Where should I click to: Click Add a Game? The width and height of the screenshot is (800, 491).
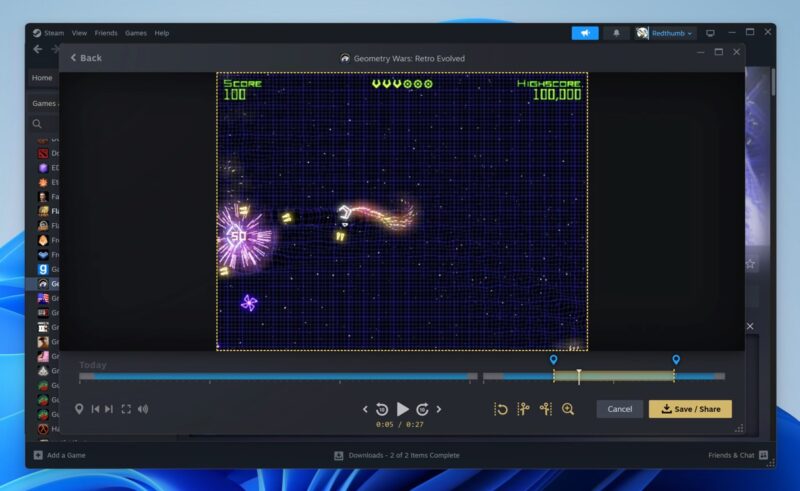pos(60,455)
